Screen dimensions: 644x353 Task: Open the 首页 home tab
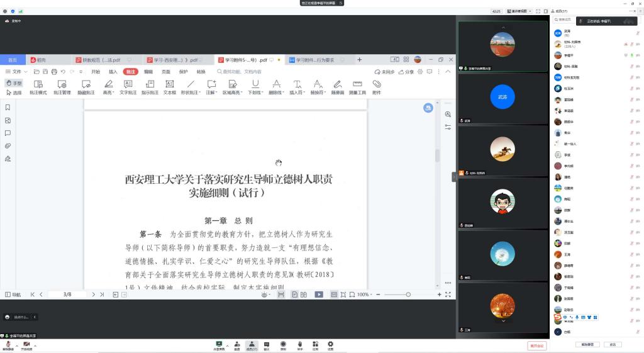click(x=13, y=60)
